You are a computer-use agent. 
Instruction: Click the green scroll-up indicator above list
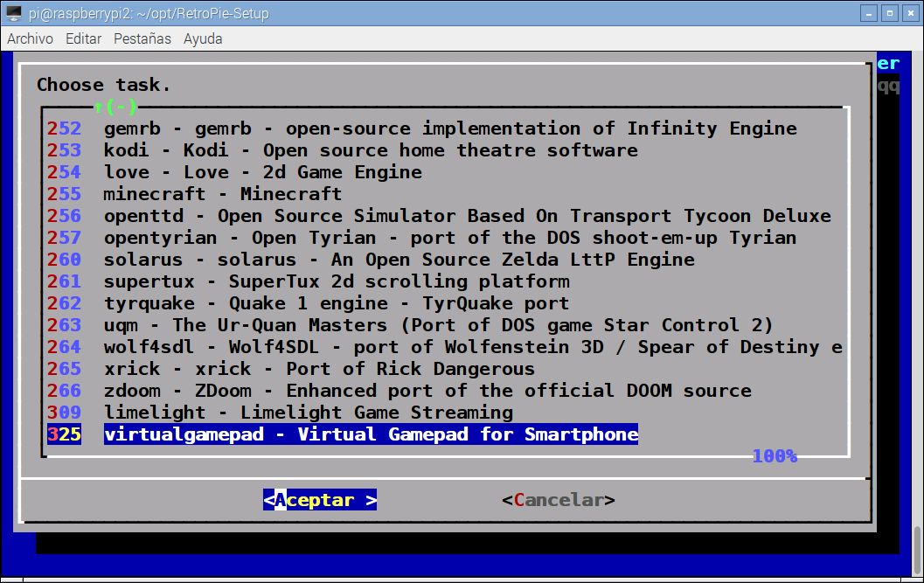click(x=115, y=107)
